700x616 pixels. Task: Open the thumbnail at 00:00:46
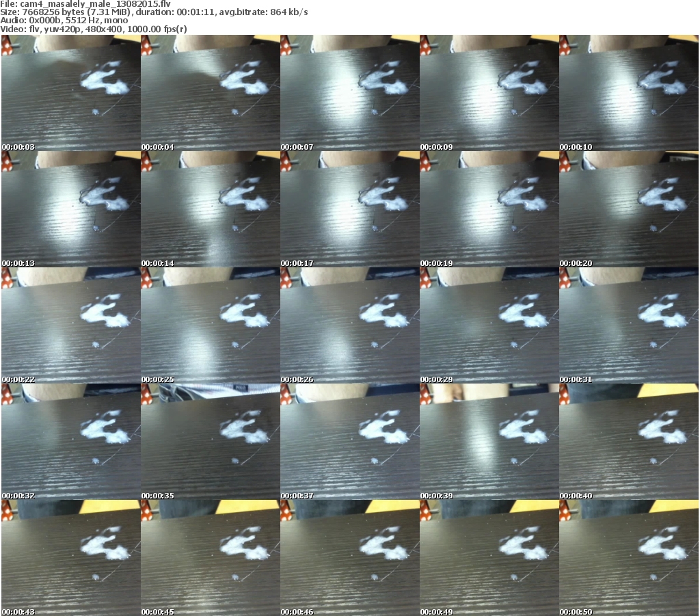click(x=349, y=557)
